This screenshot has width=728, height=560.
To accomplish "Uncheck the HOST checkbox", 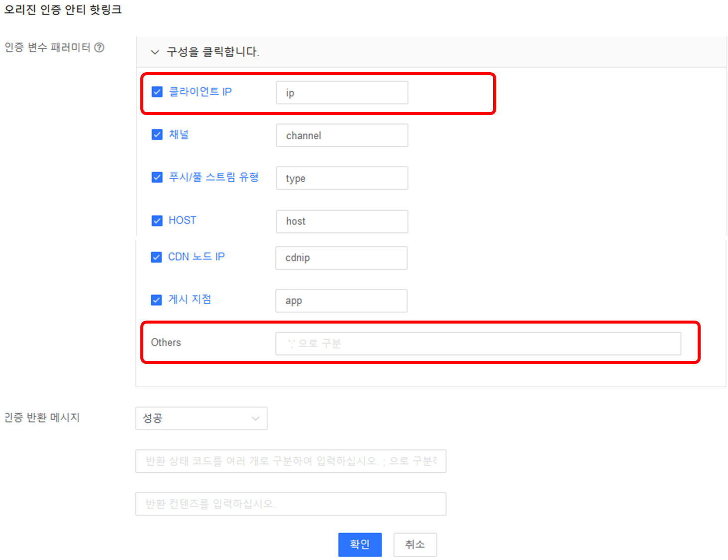I will tap(157, 221).
